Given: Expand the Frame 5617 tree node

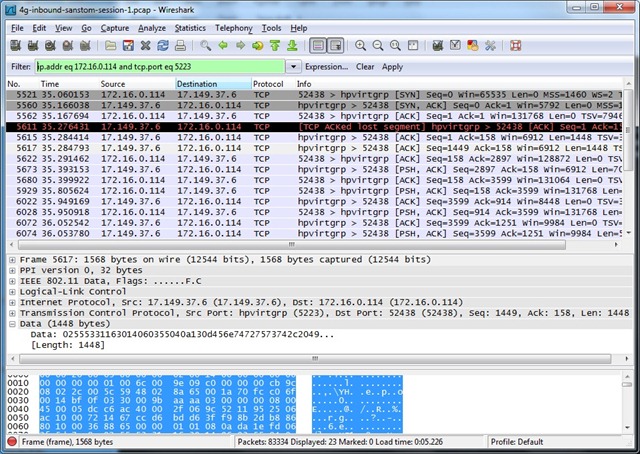Looking at the screenshot, I should (x=12, y=260).
